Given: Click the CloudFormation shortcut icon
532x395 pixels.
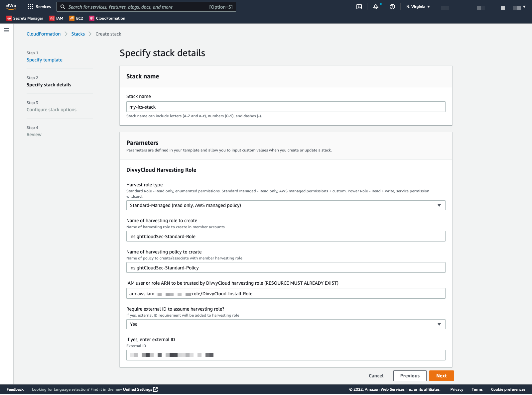Looking at the screenshot, I should point(92,18).
